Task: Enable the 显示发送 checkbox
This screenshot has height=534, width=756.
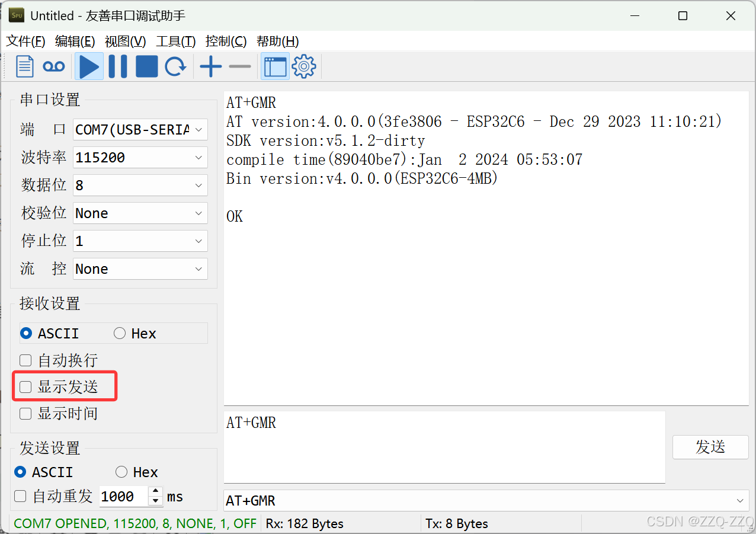Action: 58,387
